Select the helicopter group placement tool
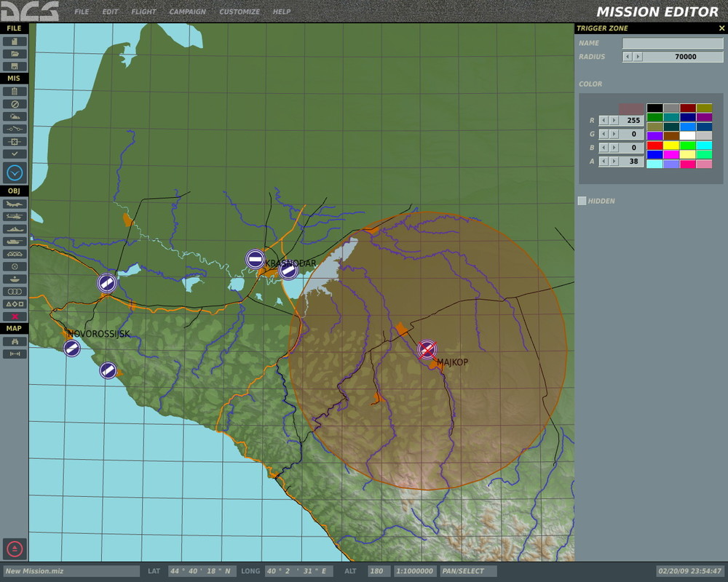Viewport: 728px width, 582px height. point(15,217)
